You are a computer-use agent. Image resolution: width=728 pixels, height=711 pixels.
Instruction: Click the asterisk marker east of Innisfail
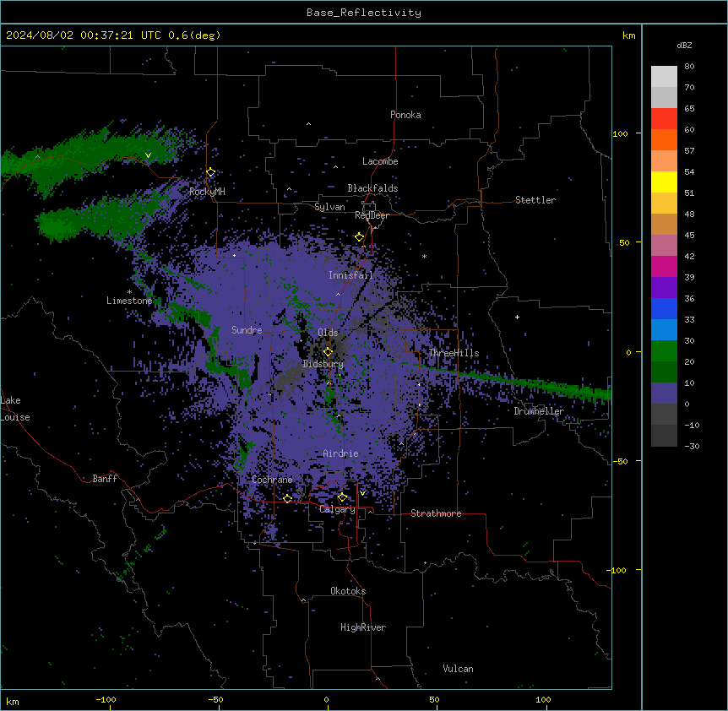pyautogui.click(x=424, y=256)
